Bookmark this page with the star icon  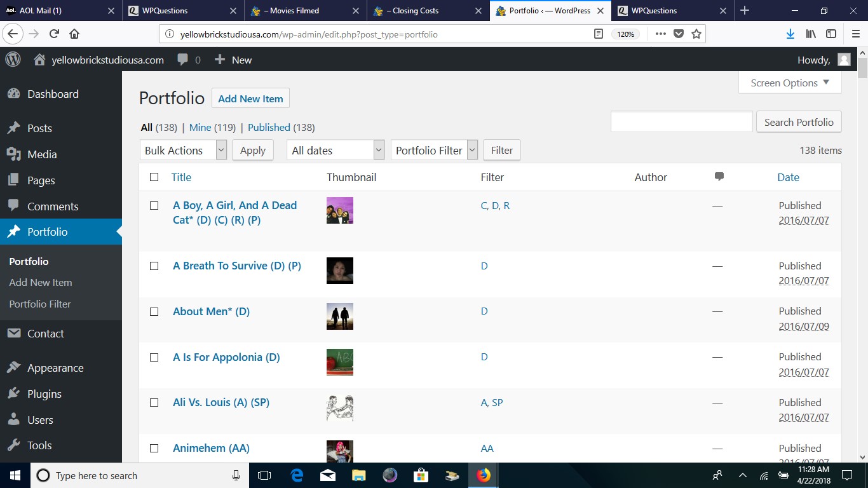696,34
